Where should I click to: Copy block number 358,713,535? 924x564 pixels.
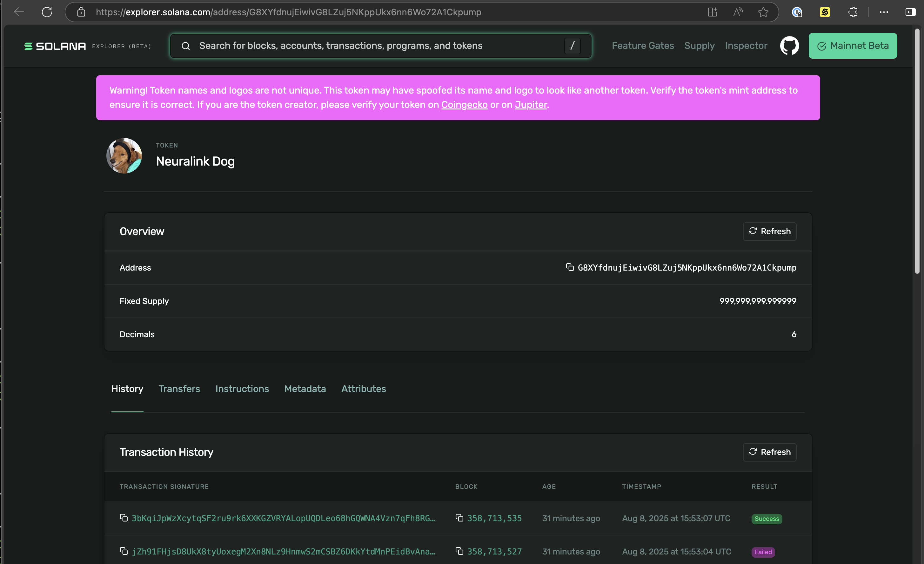[459, 518]
